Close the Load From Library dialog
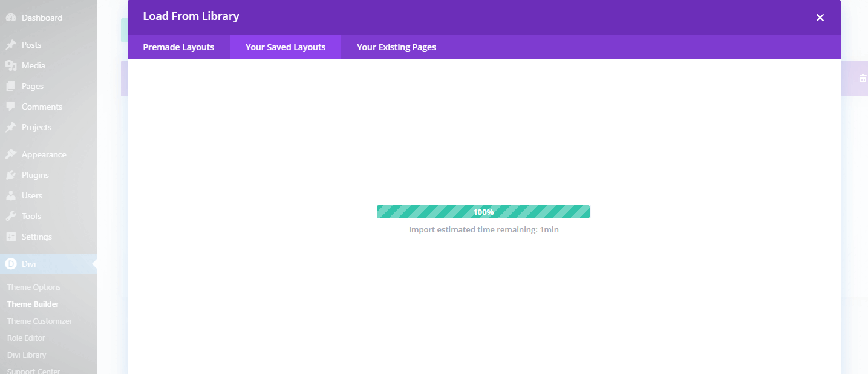Screen dimensions: 868x374 point(820,18)
